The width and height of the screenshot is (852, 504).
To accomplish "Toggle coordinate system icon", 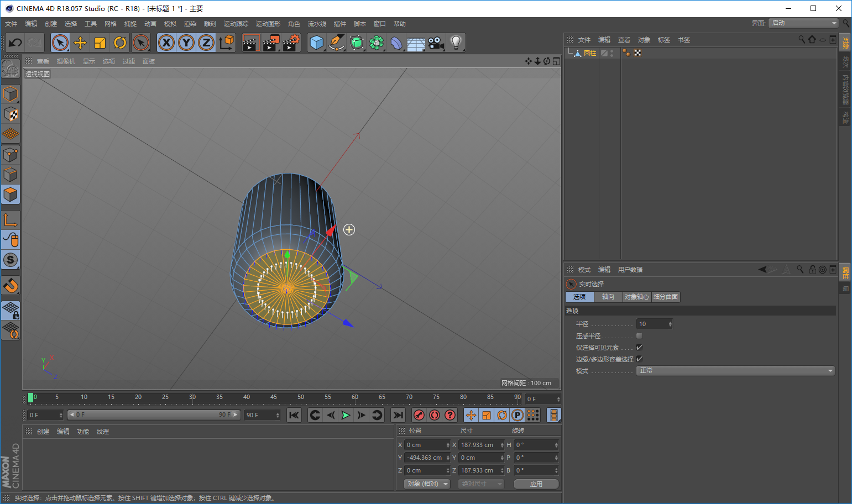I will pos(226,43).
